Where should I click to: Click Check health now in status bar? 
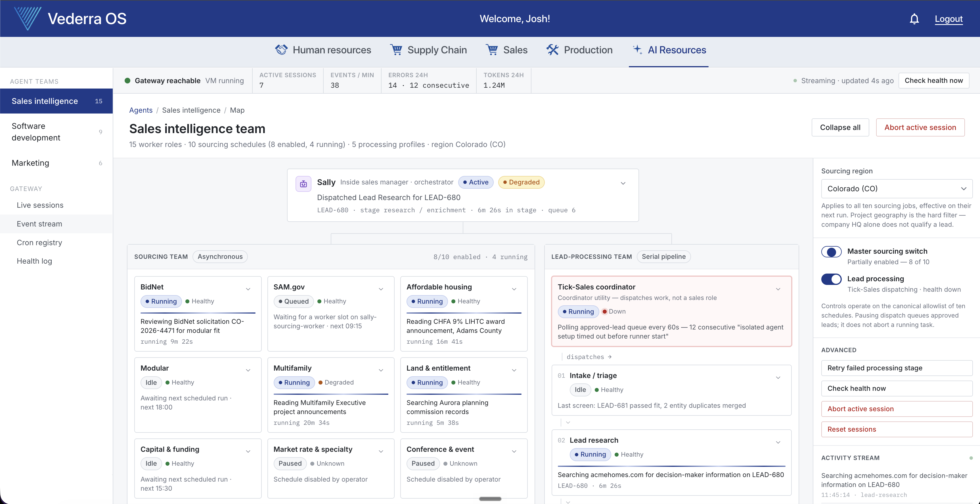coord(934,81)
